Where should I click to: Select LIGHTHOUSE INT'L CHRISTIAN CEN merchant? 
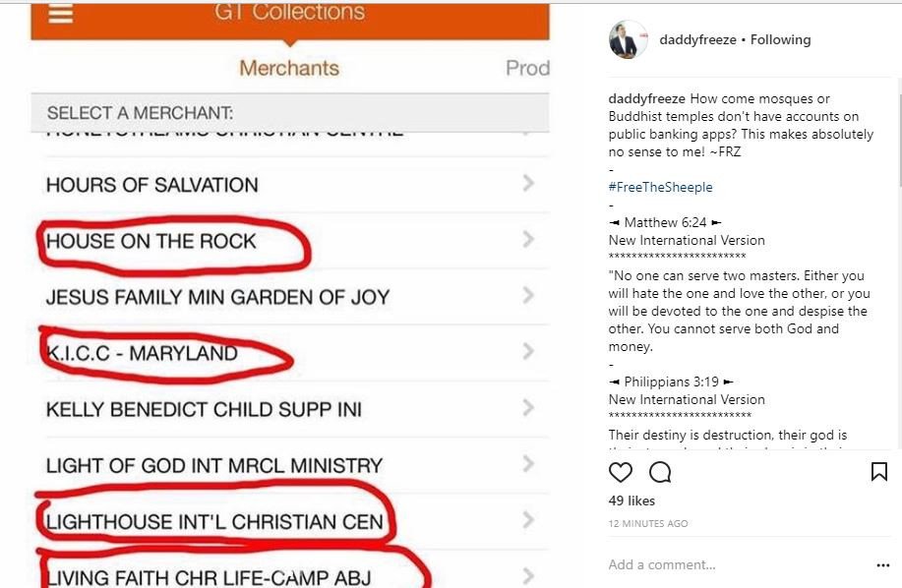(x=290, y=521)
